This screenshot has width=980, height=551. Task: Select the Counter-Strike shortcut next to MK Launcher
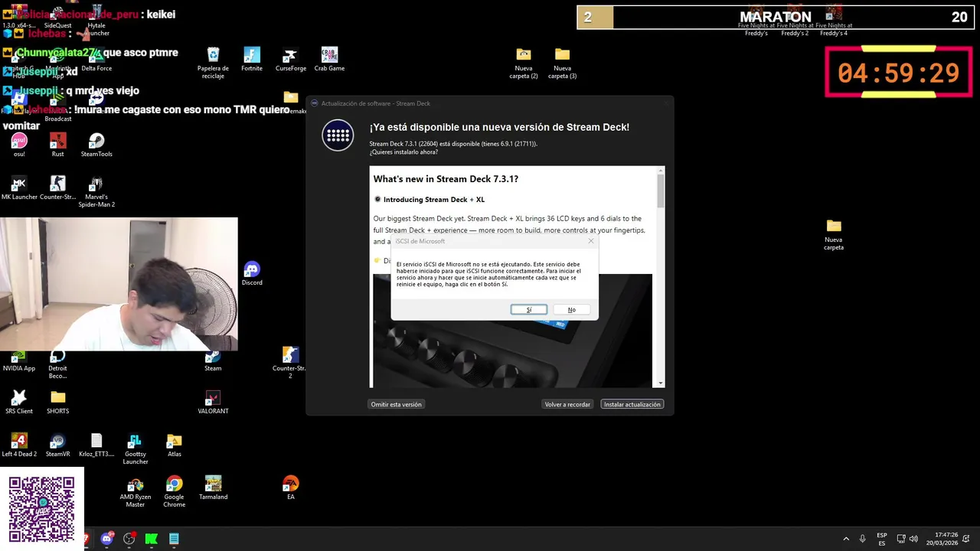57,187
